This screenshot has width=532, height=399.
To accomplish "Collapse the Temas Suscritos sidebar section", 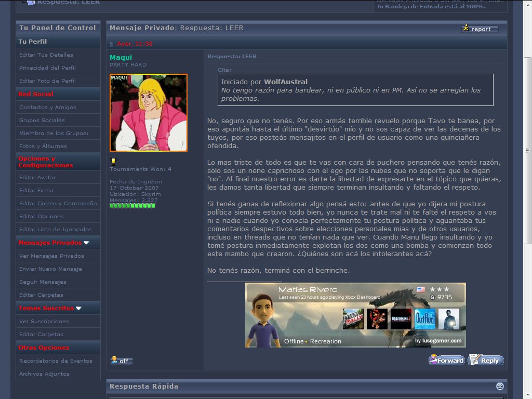I will (x=79, y=308).
